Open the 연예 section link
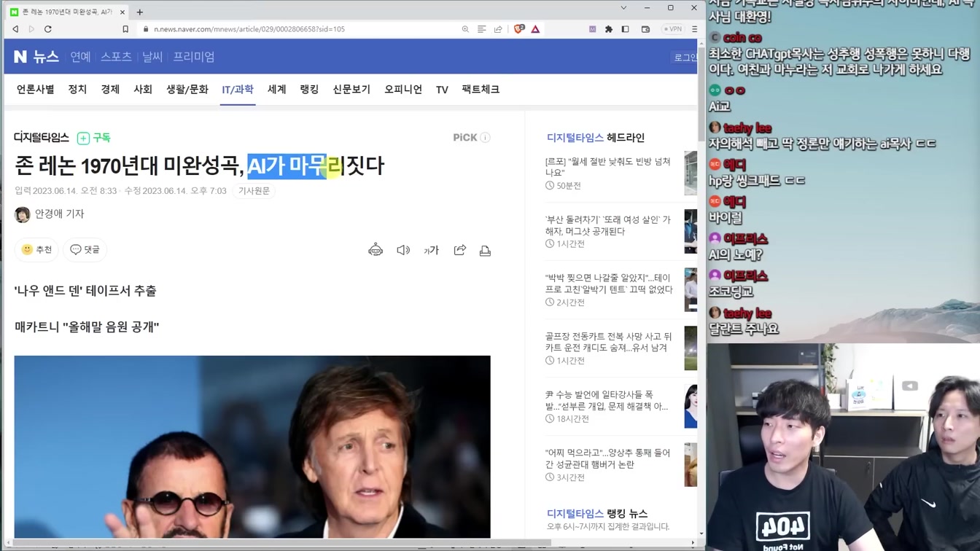The width and height of the screenshot is (980, 551). click(x=80, y=57)
